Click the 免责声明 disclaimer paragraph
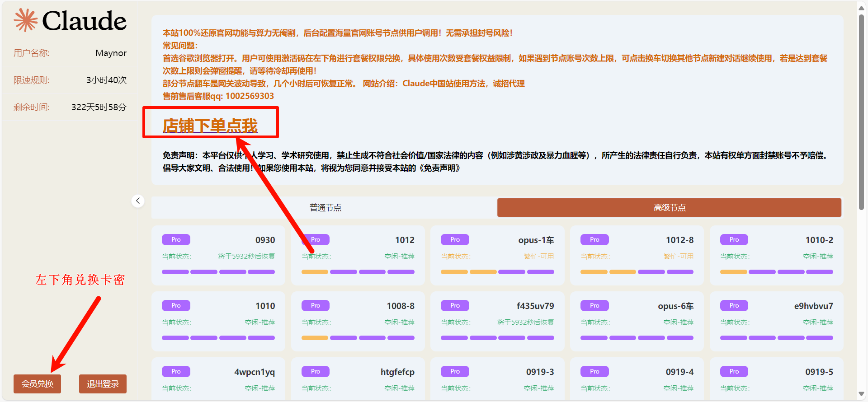Image resolution: width=868 pixels, height=402 pixels. coord(496,162)
